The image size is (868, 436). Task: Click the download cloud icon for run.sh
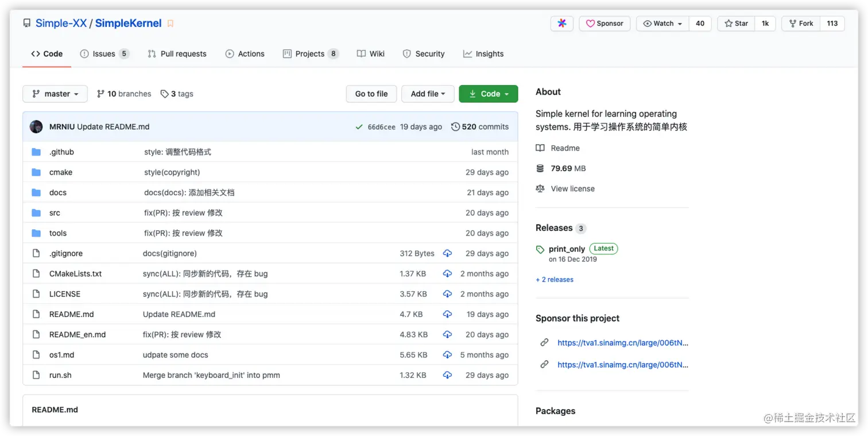(447, 375)
